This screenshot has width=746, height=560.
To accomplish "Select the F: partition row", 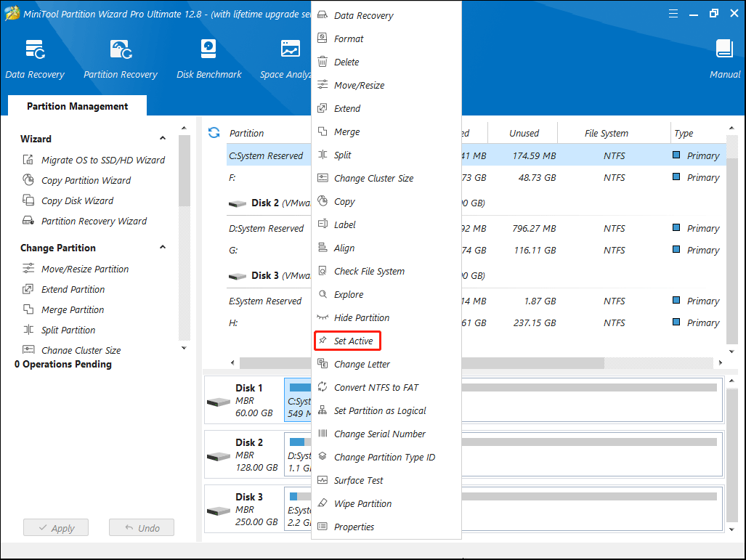I will (477, 177).
